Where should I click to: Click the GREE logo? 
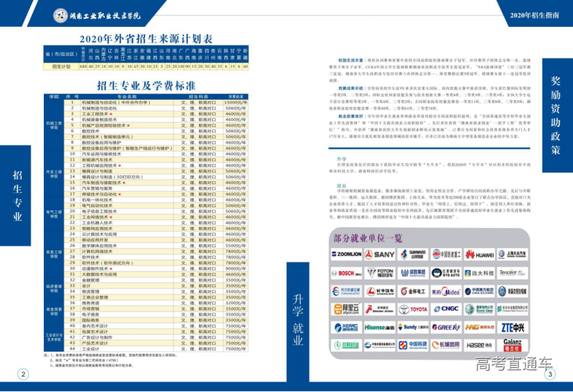[x=446, y=328]
